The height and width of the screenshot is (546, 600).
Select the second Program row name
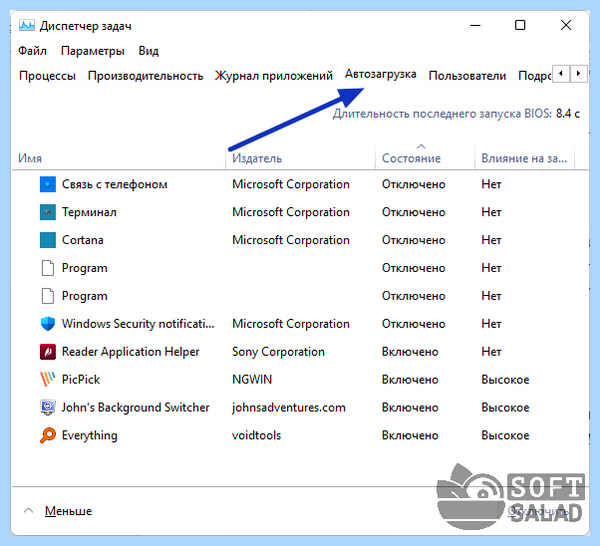pyautogui.click(x=85, y=296)
